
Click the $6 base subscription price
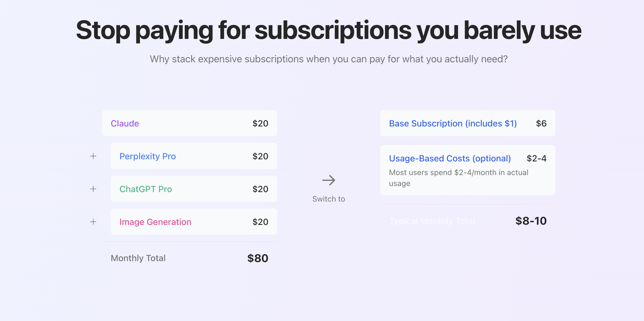pyautogui.click(x=541, y=123)
